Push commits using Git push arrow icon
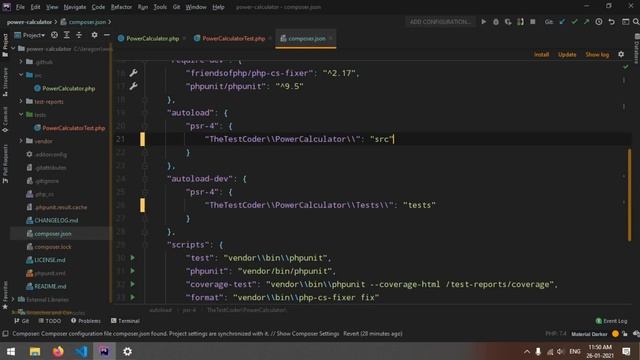Screen dimensions: 640x360 586,22
